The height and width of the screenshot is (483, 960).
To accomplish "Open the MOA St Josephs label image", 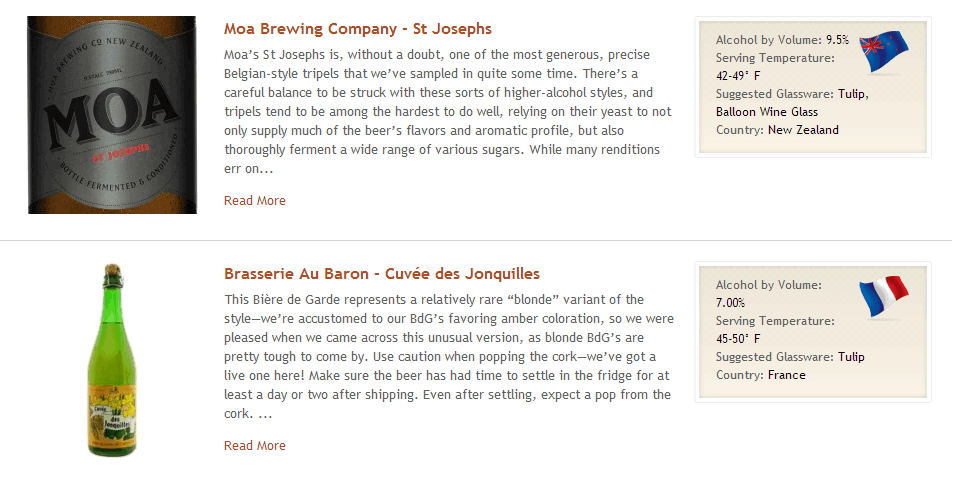I will tap(113, 114).
